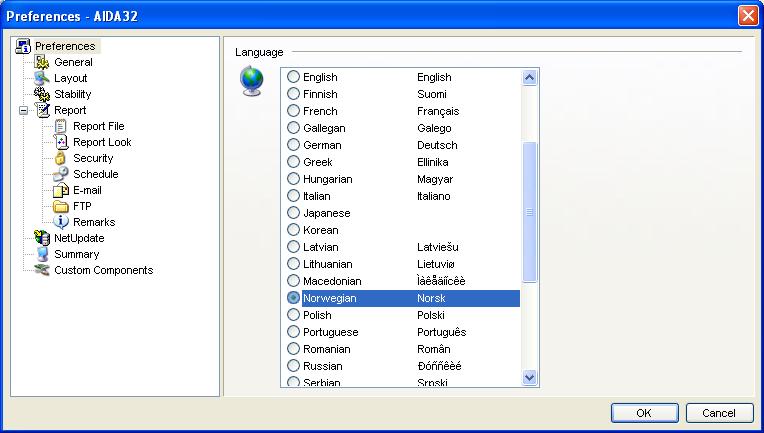Screen dimensions: 764x433
Task: Click the Custom Components icon
Action: [42, 270]
